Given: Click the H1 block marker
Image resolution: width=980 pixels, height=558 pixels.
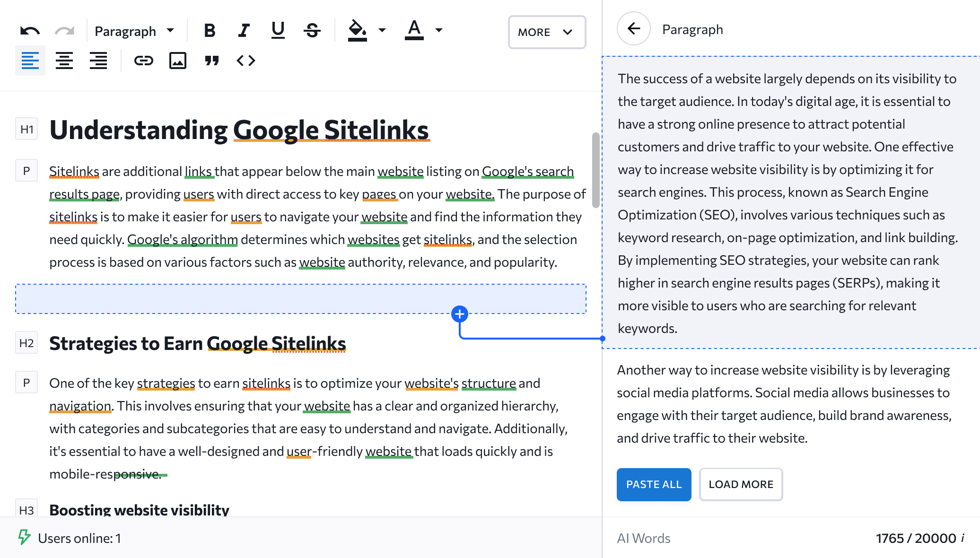Looking at the screenshot, I should (26, 129).
